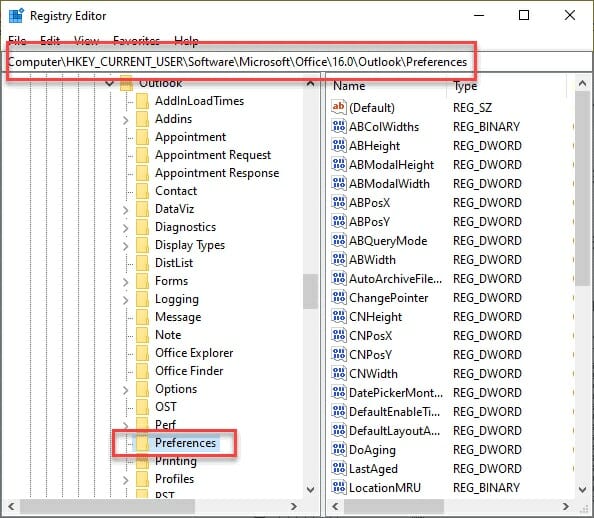Screen dimensions: 594x518
Task: Click the Appointment folder icon
Action: click(x=142, y=137)
